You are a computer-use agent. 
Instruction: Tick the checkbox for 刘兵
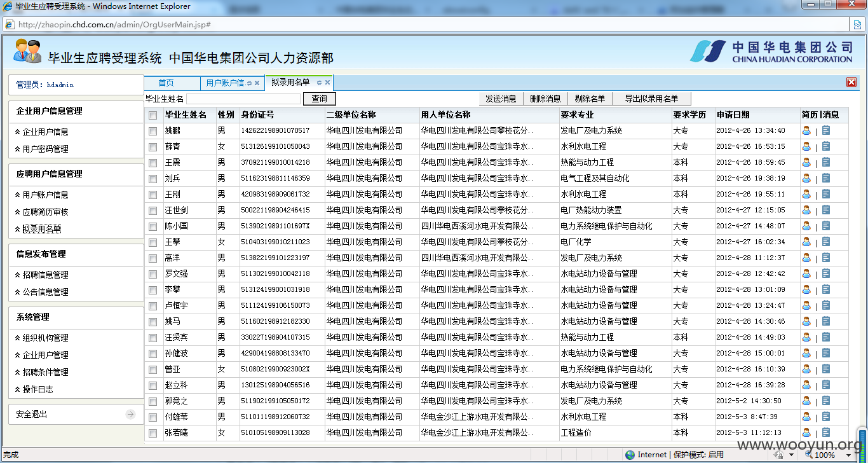pyautogui.click(x=153, y=179)
